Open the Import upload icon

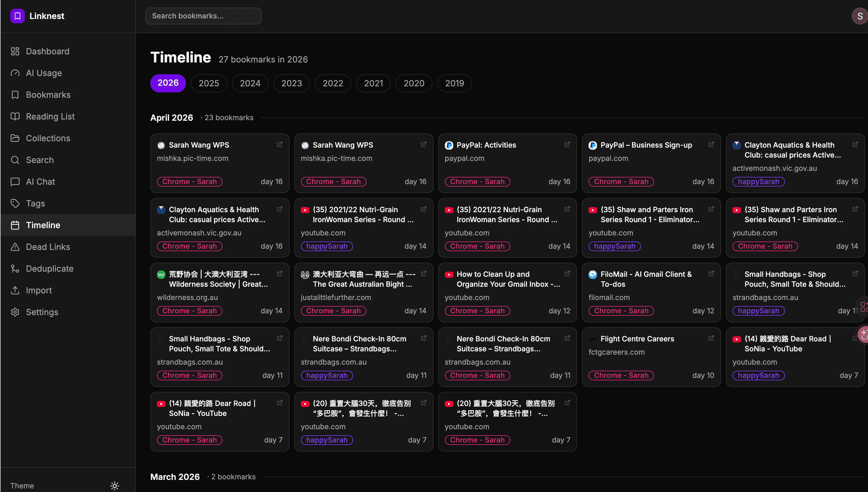(x=15, y=290)
